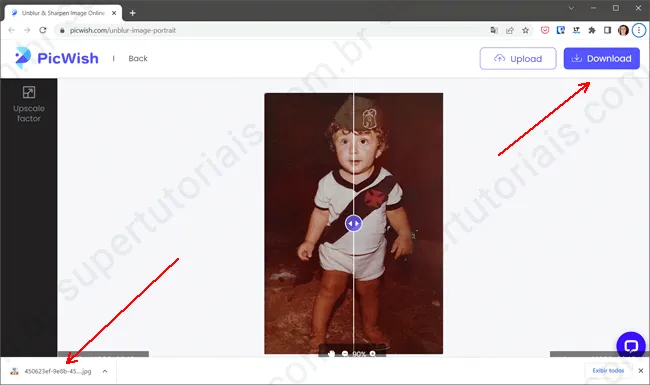
Task: Open the Chrome three-dot menu
Action: (x=639, y=30)
